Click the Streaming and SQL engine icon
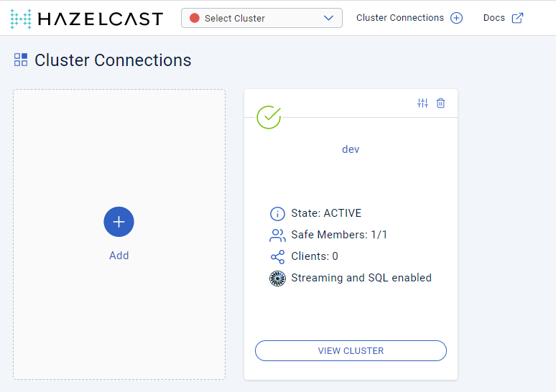The height and width of the screenshot is (392, 556). pos(277,278)
